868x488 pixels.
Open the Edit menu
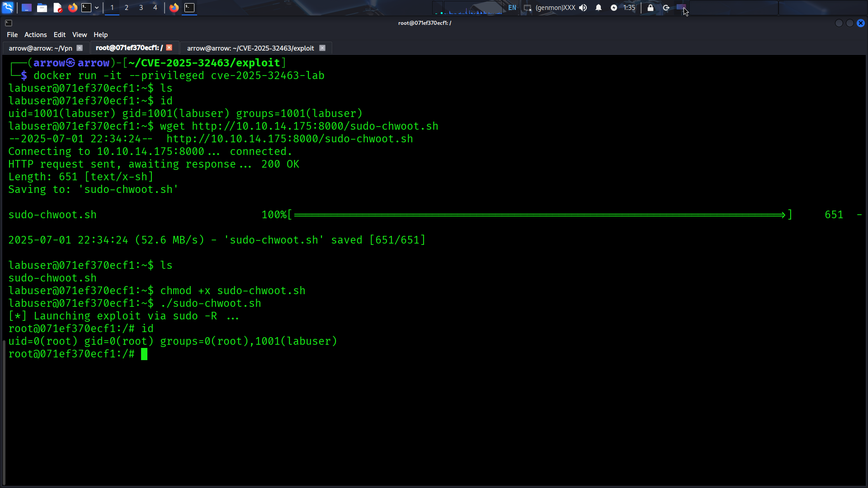[60, 35]
